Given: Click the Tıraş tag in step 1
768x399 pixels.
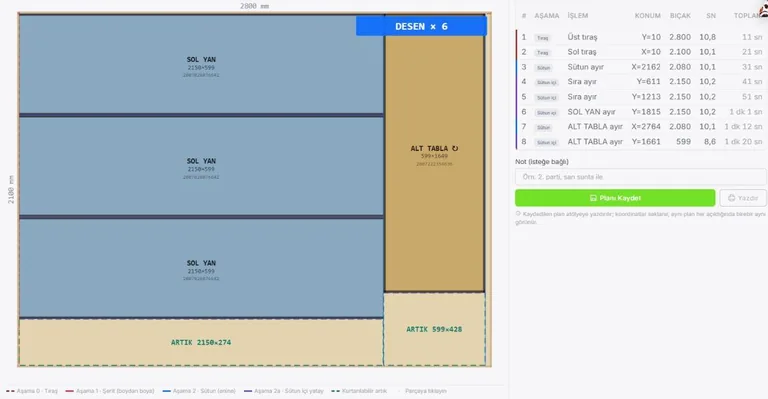Looking at the screenshot, I should (542, 38).
